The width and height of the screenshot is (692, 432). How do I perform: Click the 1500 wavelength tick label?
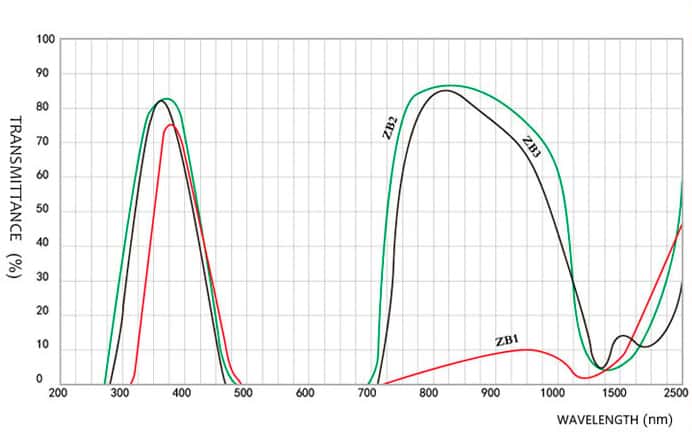(x=614, y=393)
